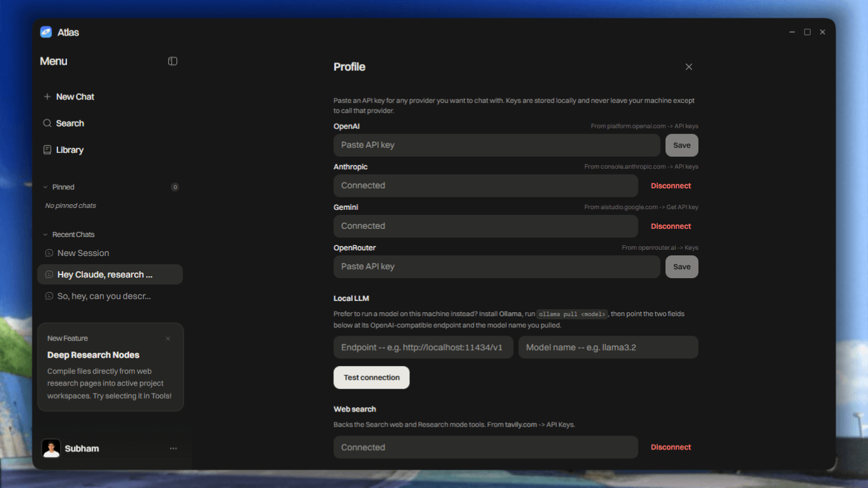
Task: Save the OpenRouter API key
Action: point(682,267)
